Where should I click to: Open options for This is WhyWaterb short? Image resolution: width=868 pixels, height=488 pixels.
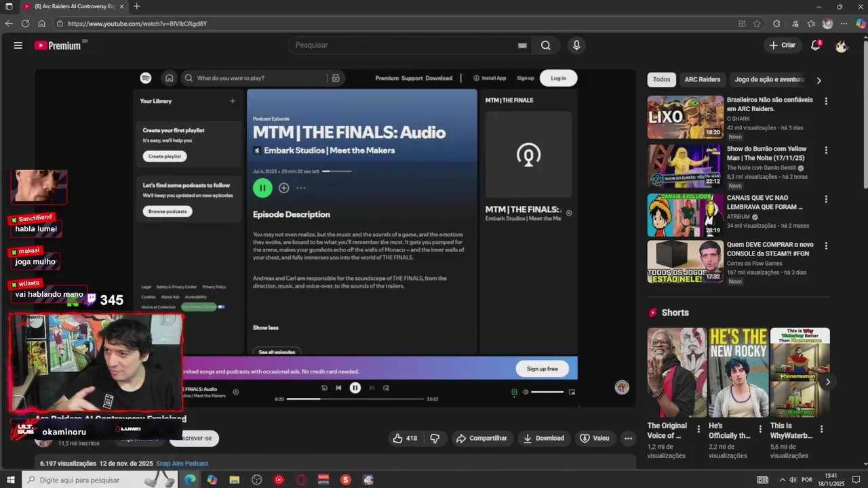(x=821, y=429)
